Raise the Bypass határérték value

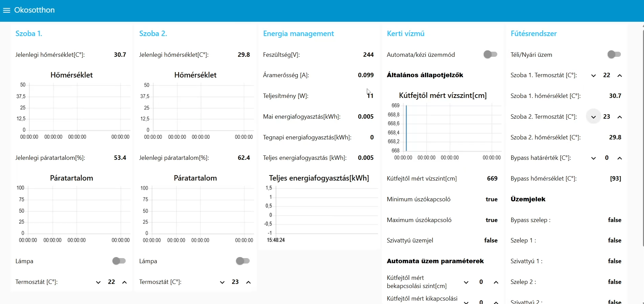620,158
